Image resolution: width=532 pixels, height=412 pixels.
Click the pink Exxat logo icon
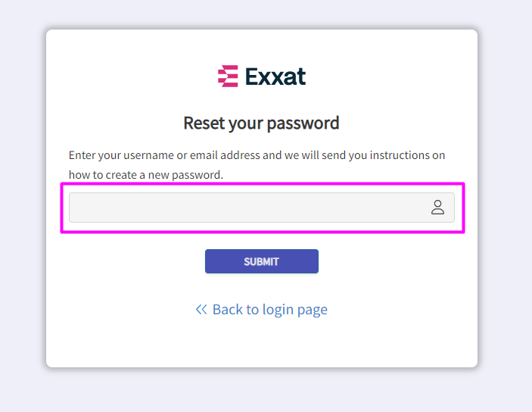228,76
